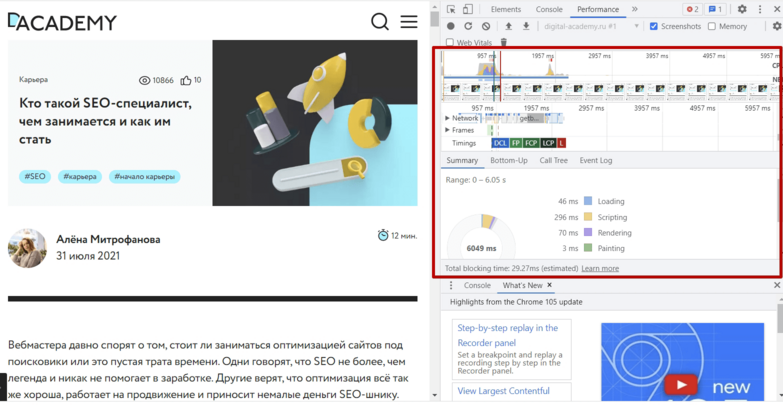Open the errors counter badge showing 2
This screenshot has height=405, width=783.
click(x=692, y=9)
